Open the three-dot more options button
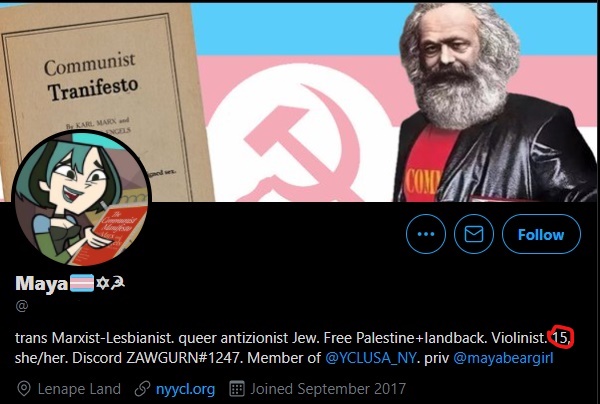The width and height of the screenshot is (600, 404). (x=426, y=234)
